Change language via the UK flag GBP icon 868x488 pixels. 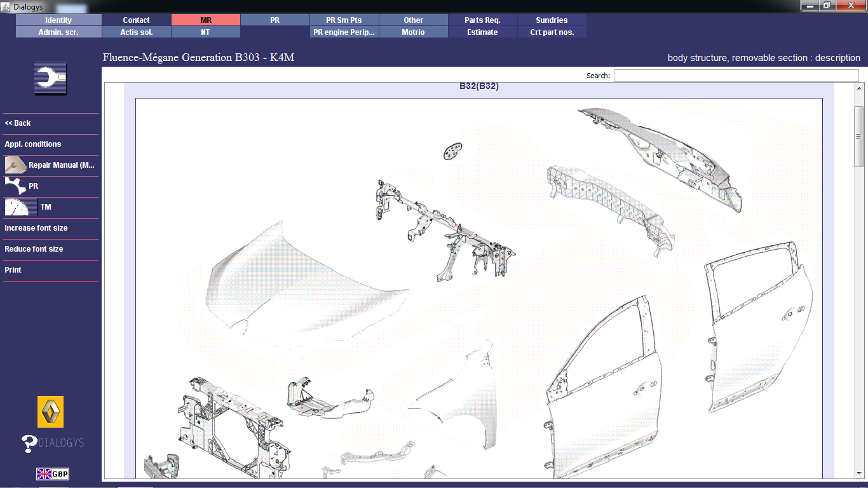(x=53, y=473)
